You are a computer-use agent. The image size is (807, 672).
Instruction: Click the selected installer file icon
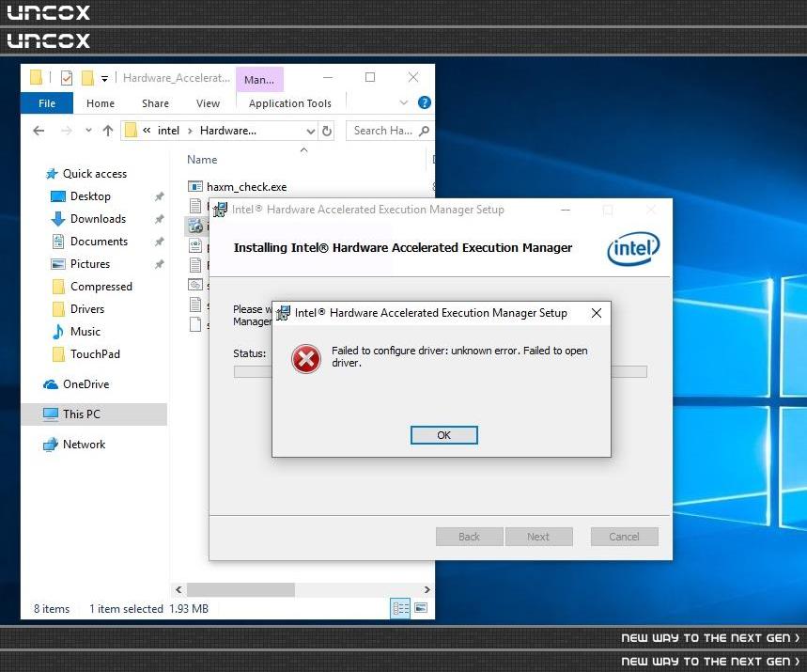coord(195,226)
